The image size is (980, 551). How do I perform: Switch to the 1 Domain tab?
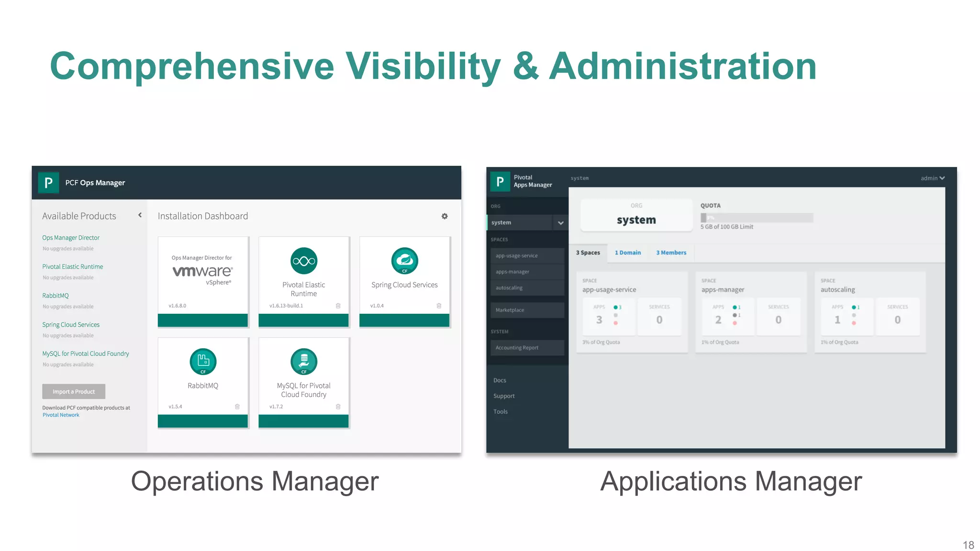[628, 253]
